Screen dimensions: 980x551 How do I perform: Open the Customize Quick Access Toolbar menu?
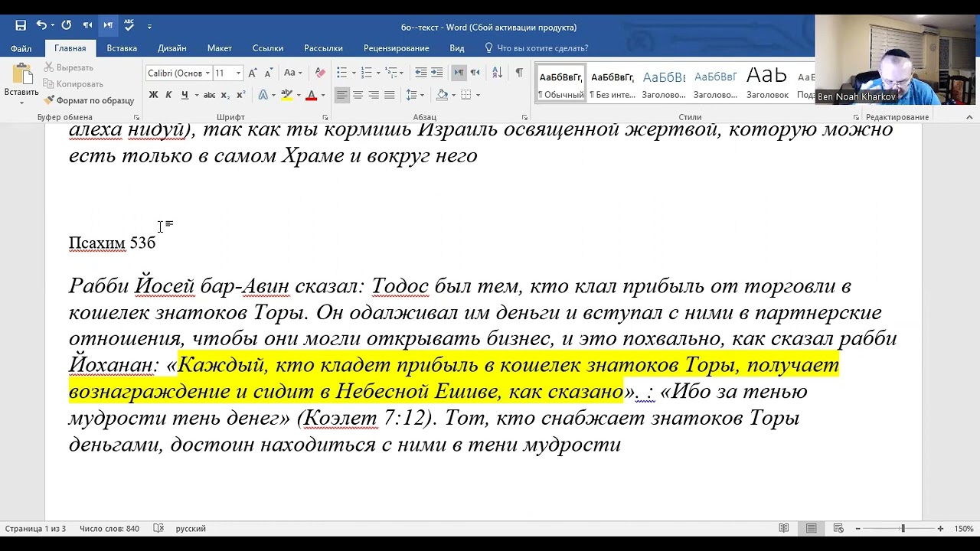(149, 26)
